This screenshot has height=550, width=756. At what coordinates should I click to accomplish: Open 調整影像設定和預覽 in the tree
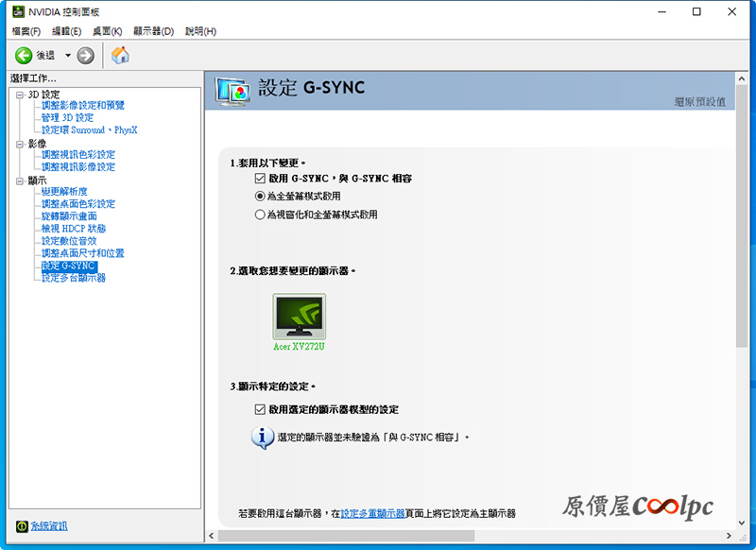tap(83, 105)
